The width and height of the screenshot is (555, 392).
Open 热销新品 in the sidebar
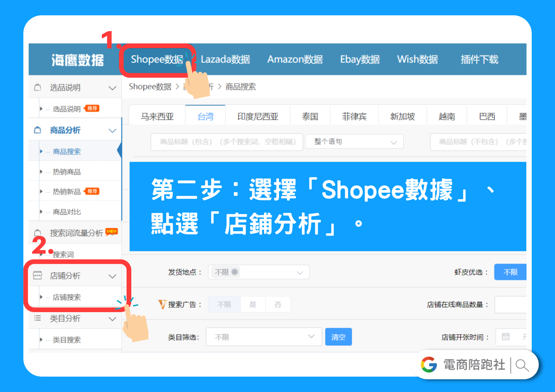point(67,192)
